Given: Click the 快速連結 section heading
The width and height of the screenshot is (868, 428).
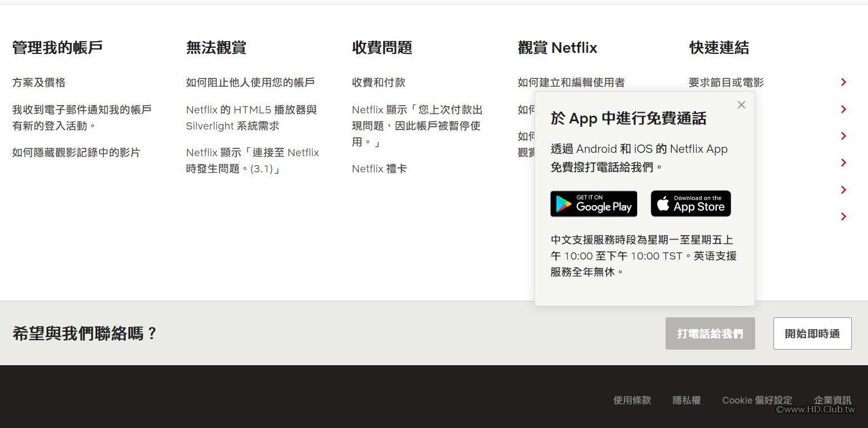Looking at the screenshot, I should click(x=719, y=48).
